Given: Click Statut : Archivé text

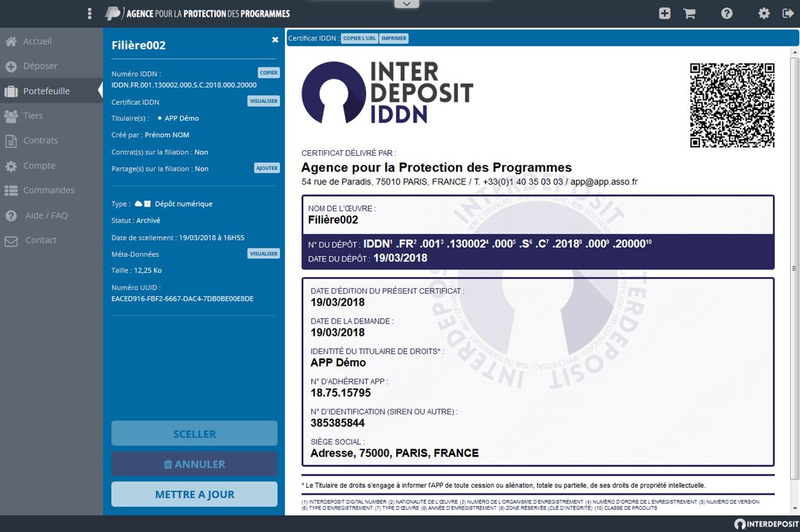Looking at the screenshot, I should 136,220.
